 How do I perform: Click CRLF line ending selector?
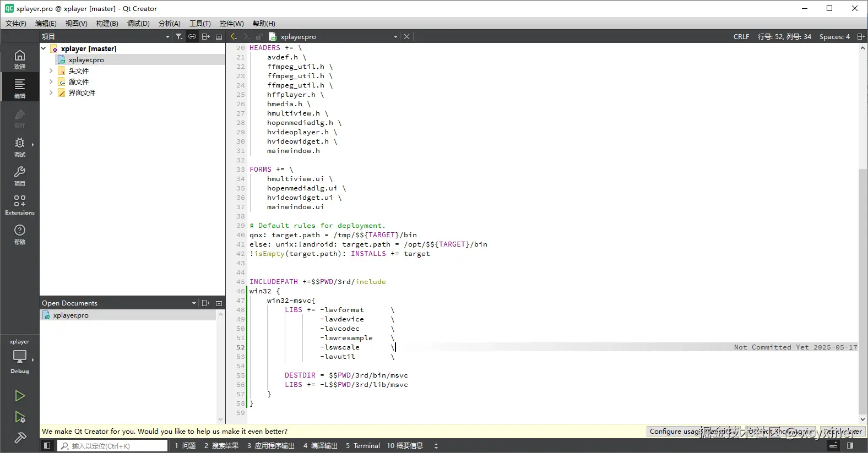coord(741,37)
